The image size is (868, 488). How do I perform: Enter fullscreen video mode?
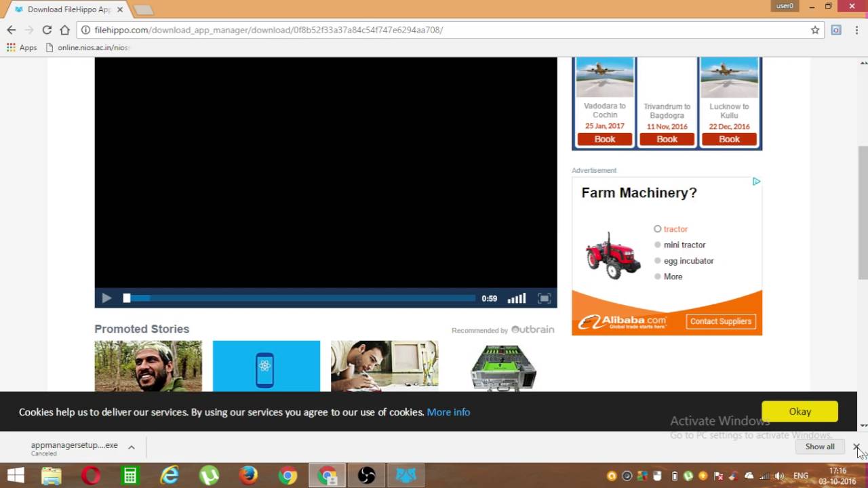pos(544,298)
